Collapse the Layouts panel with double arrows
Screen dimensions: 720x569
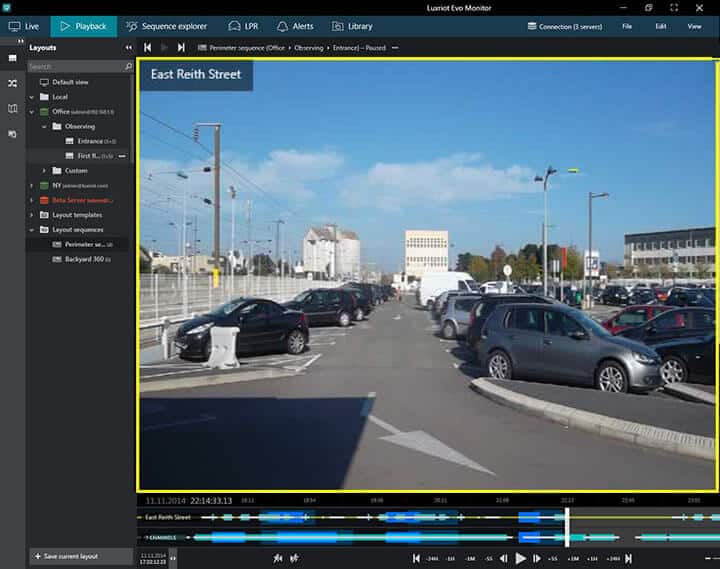coord(128,47)
